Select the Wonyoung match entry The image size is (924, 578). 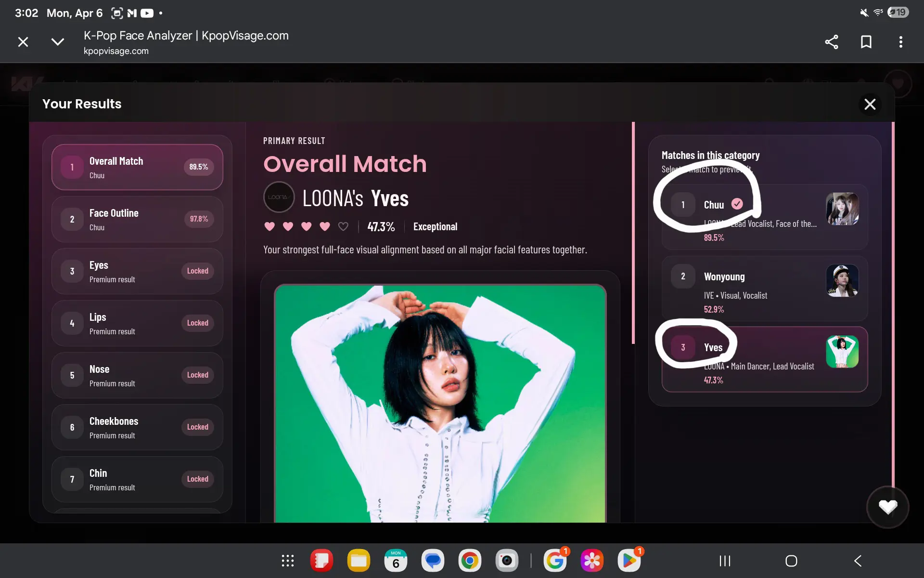[x=764, y=288]
